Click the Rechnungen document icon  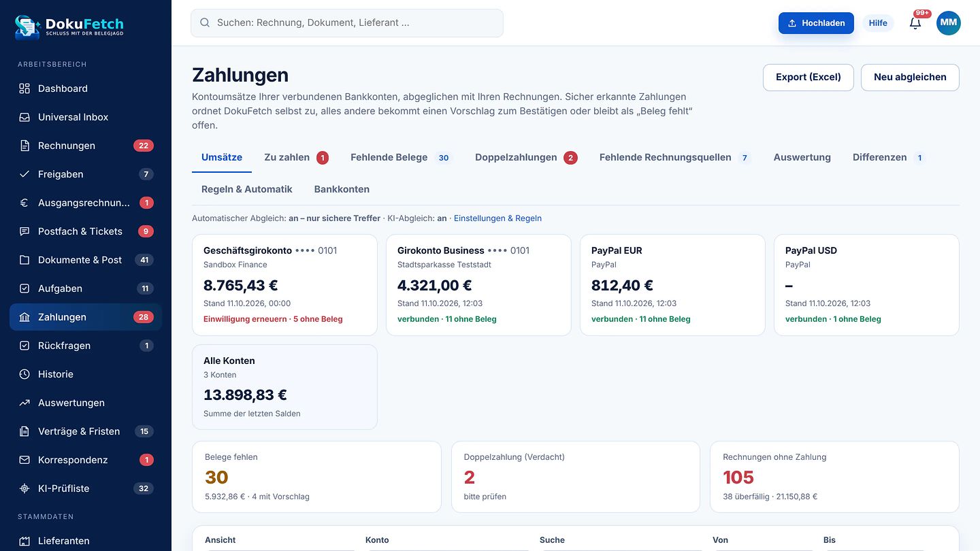click(x=24, y=146)
